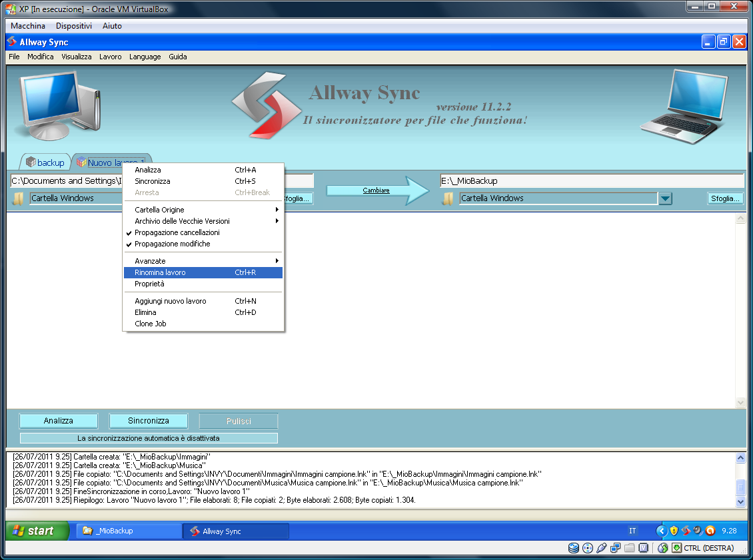The width and height of the screenshot is (753, 560).
Task: Click the right Cartella Windows combo box field
Action: (x=558, y=198)
